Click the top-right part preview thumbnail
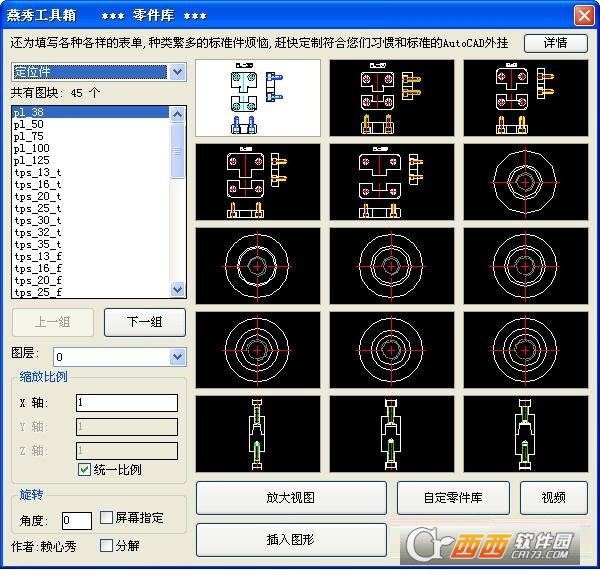Image resolution: width=600 pixels, height=575 pixels. tap(525, 97)
